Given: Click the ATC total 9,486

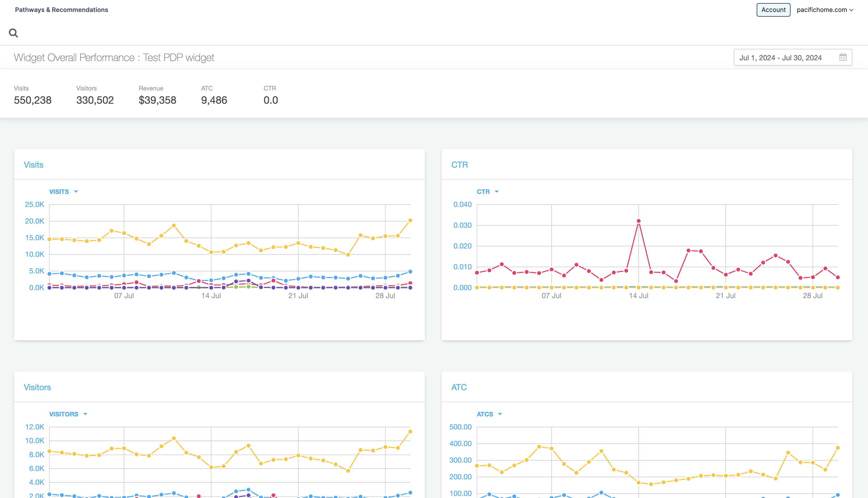Looking at the screenshot, I should (214, 100).
